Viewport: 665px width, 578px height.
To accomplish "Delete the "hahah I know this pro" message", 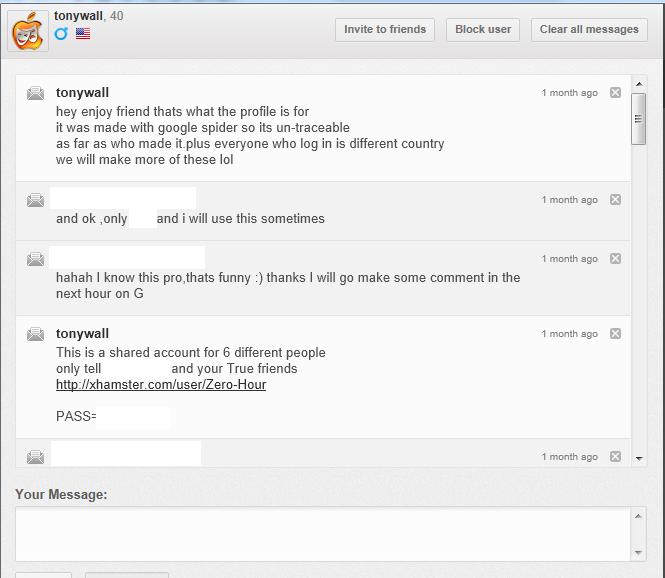I will 615,259.
